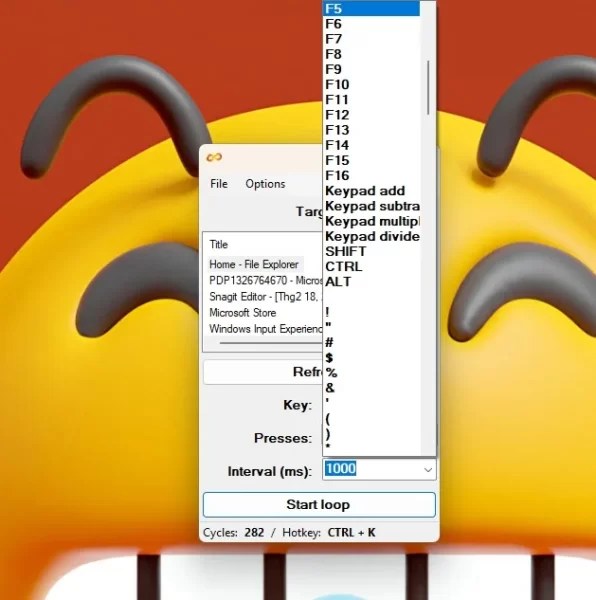Choose the F14 option
The height and width of the screenshot is (600, 596).
tap(371, 145)
